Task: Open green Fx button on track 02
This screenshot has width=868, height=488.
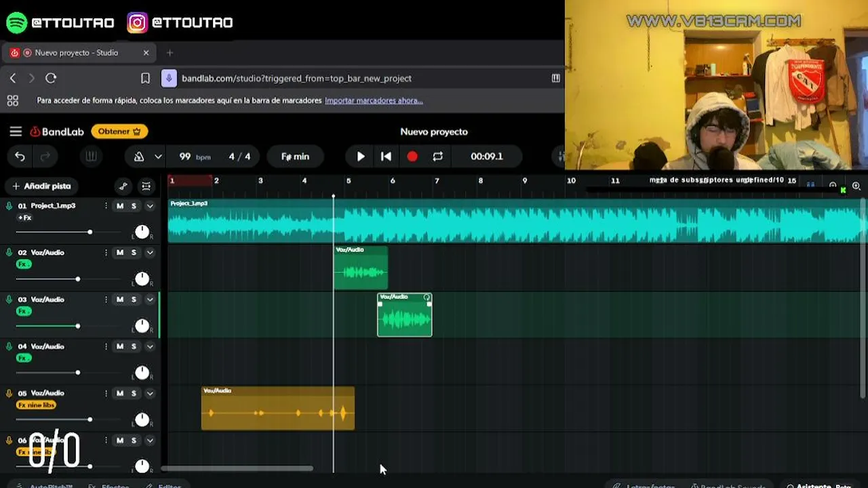Action: pyautogui.click(x=24, y=264)
